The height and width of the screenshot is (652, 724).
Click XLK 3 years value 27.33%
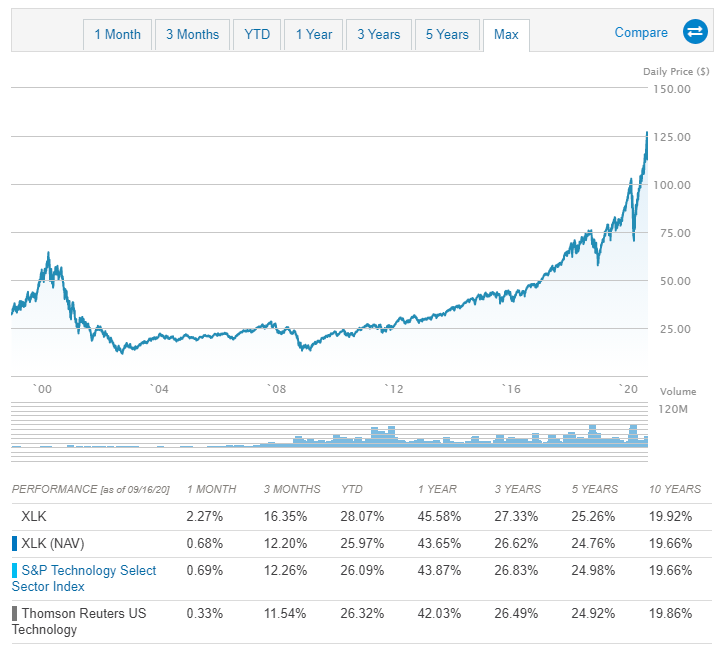coord(516,516)
